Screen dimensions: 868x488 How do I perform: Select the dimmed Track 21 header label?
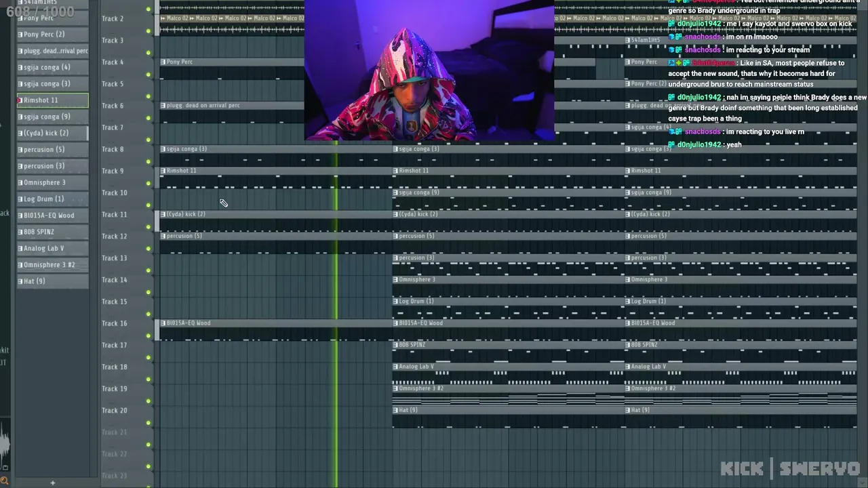114,432
